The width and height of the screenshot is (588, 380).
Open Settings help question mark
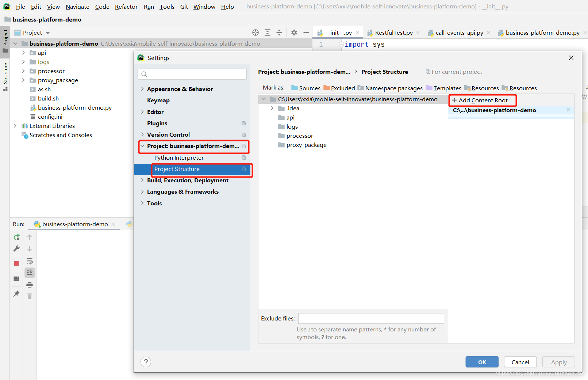click(x=146, y=362)
